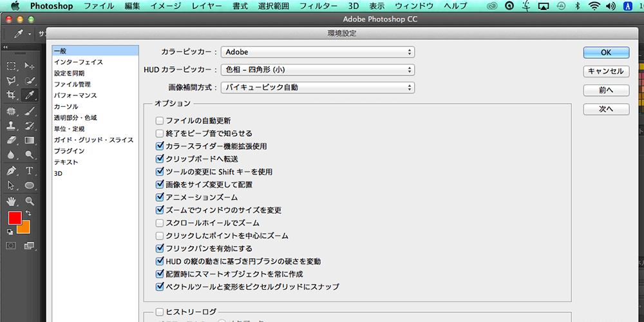
Task: Uncheck HUD brush hardness variation checkbox
Action: [x=160, y=261]
